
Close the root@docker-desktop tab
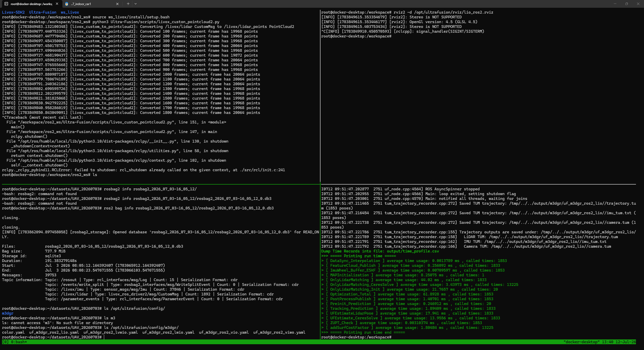(57, 4)
